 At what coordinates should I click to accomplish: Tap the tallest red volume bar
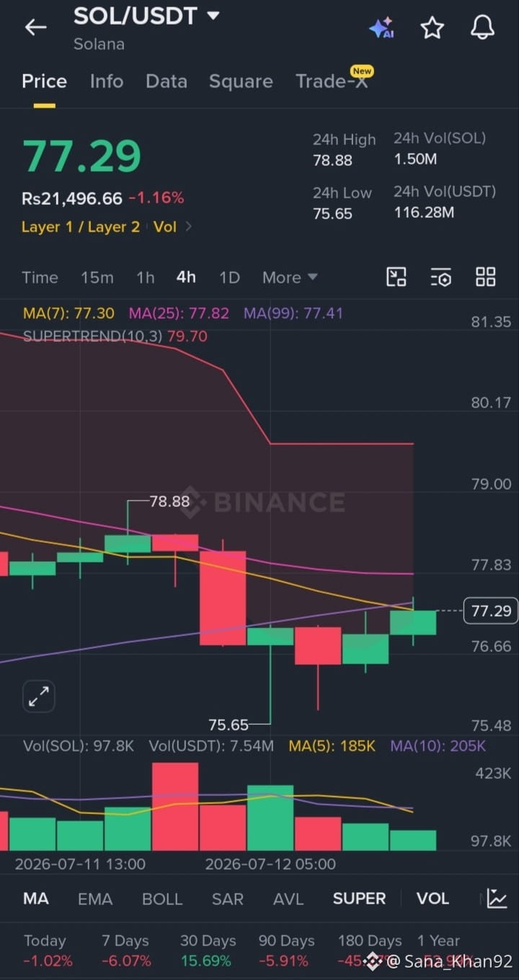(175, 807)
